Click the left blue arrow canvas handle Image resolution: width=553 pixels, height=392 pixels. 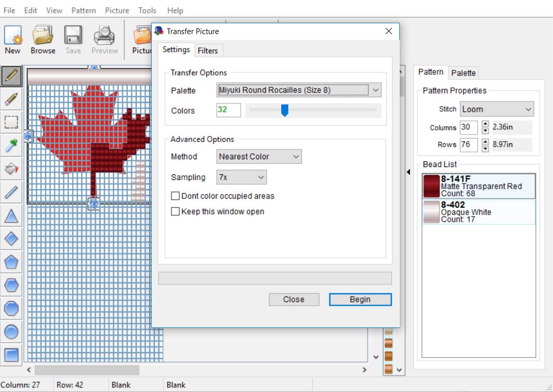pos(29,136)
